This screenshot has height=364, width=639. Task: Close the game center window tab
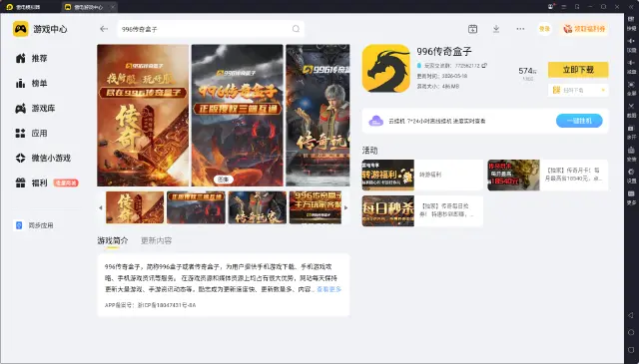[112, 7]
